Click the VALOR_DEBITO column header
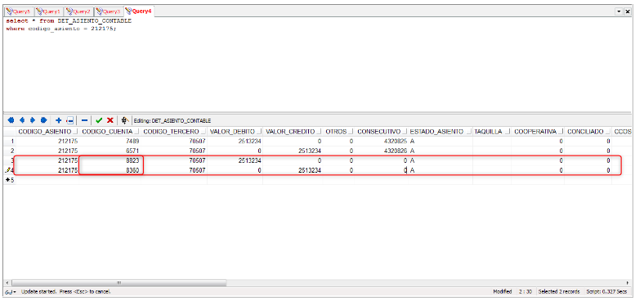 (235, 132)
